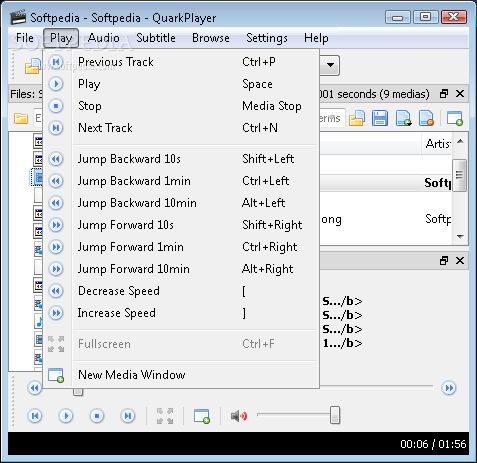
Task: Save playlist with the floppy disk icon
Action: pos(380,118)
